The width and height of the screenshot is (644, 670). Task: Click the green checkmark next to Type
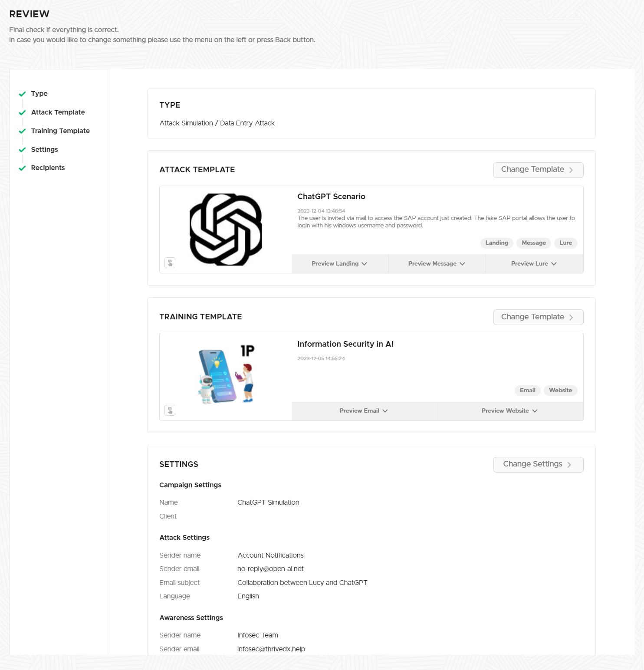(22, 94)
